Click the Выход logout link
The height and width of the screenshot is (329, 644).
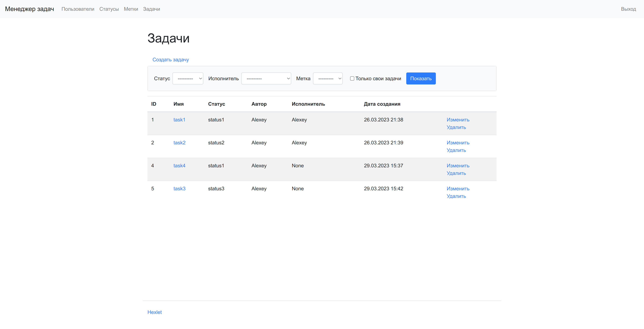tap(628, 9)
